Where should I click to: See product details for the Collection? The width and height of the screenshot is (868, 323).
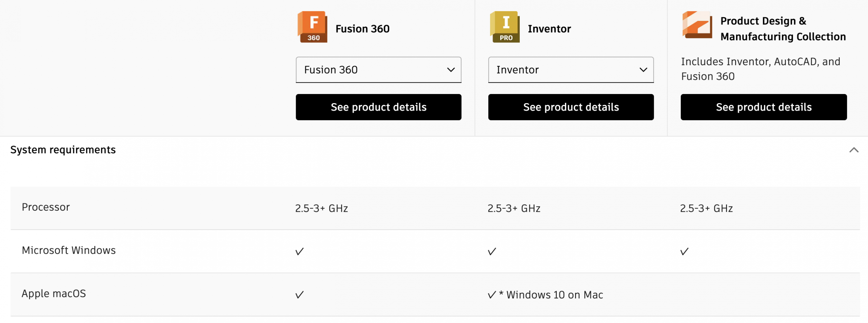(x=764, y=107)
